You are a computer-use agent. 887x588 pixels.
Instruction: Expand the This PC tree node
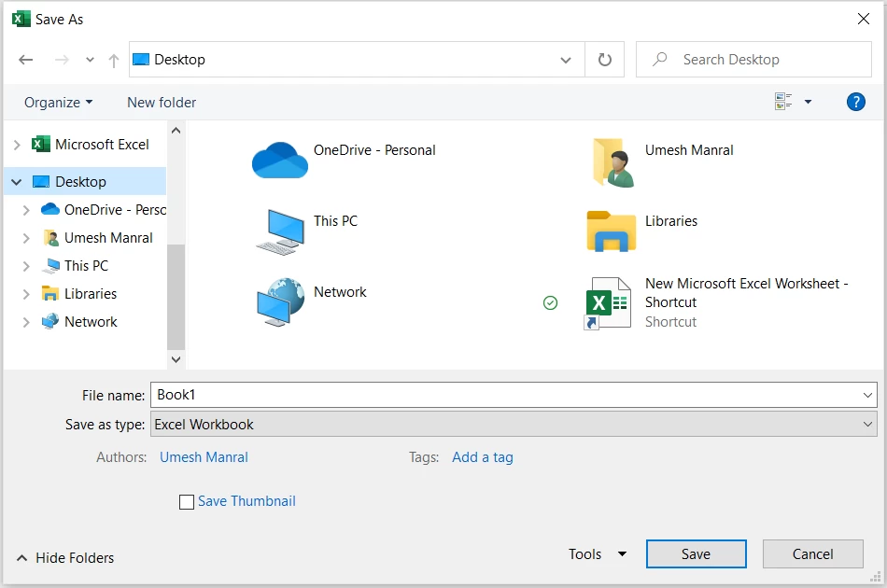(x=26, y=266)
